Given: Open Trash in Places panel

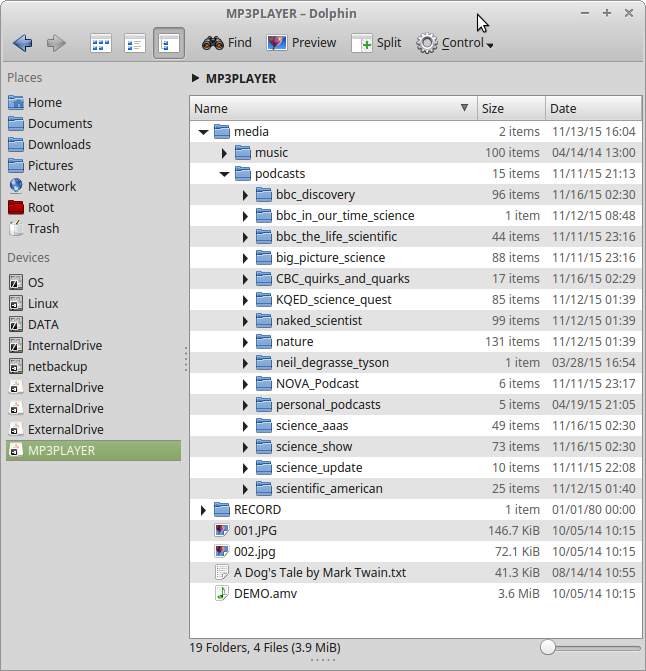Looking at the screenshot, I should point(43,228).
